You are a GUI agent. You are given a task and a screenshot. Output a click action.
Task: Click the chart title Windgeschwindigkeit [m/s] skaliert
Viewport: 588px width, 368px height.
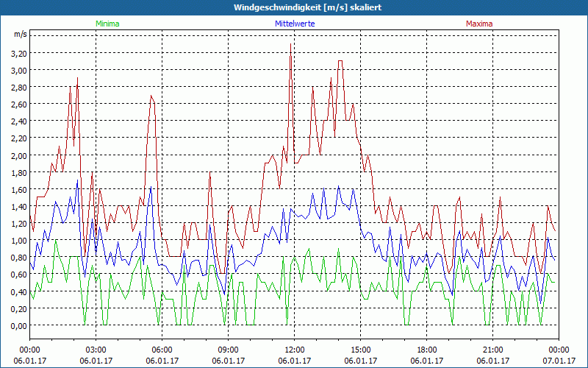(307, 7)
